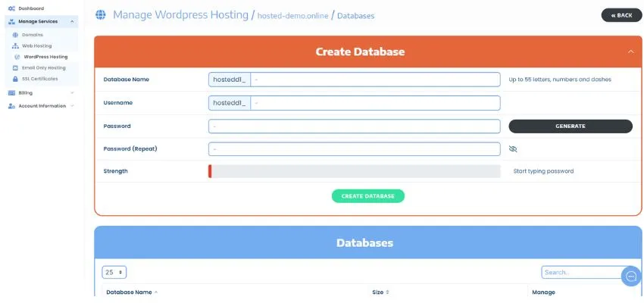Click the Back button

coord(621,15)
